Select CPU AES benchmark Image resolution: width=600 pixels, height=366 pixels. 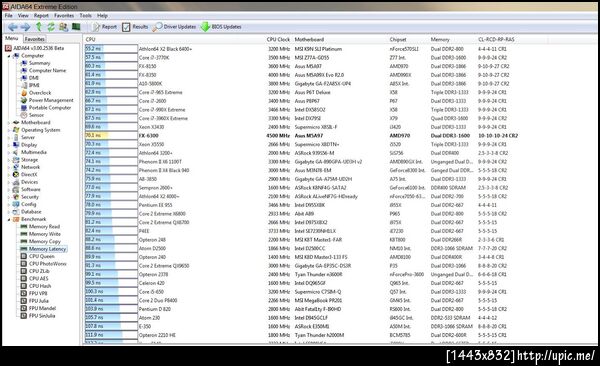(34, 279)
